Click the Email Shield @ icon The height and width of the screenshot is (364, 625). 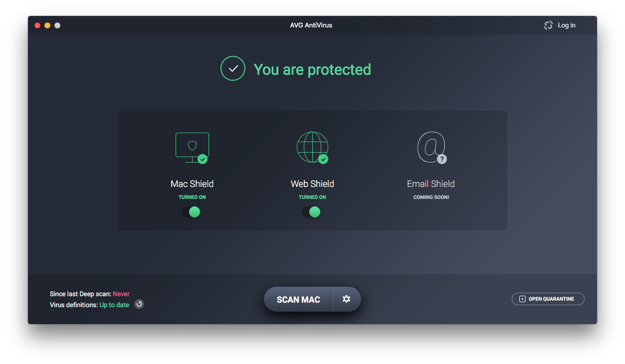pyautogui.click(x=431, y=148)
